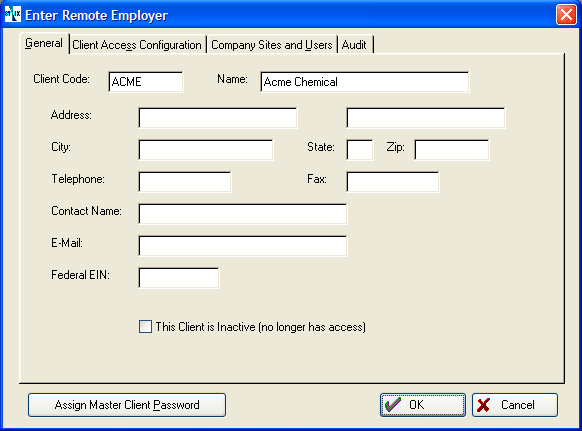Click the application icon in title bar
The image size is (582, 431).
[x=13, y=14]
